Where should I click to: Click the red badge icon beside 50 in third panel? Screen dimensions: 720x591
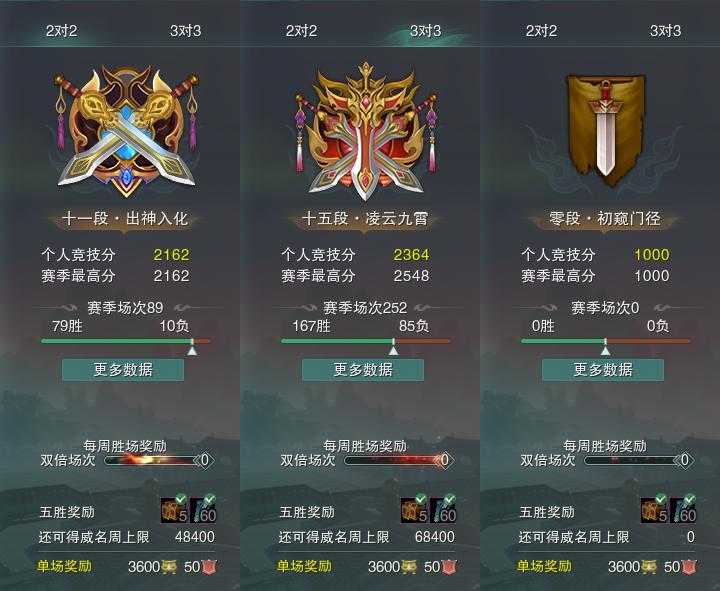click(689, 567)
